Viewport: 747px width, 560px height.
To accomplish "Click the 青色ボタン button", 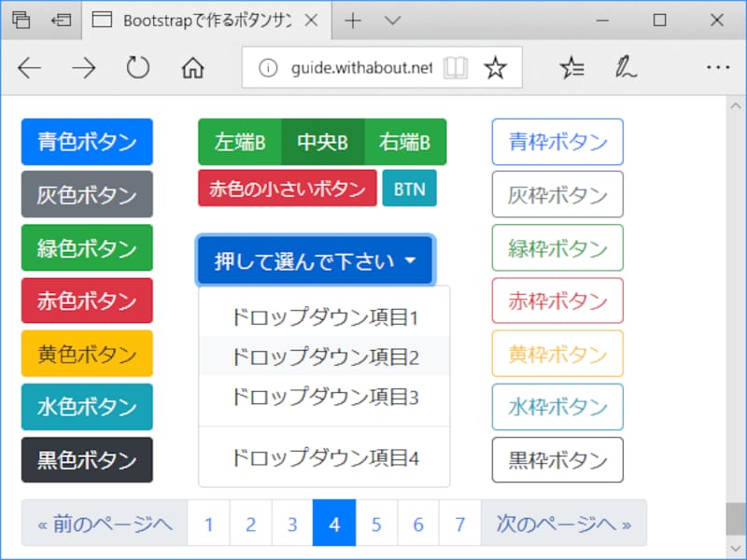I will pos(86,141).
